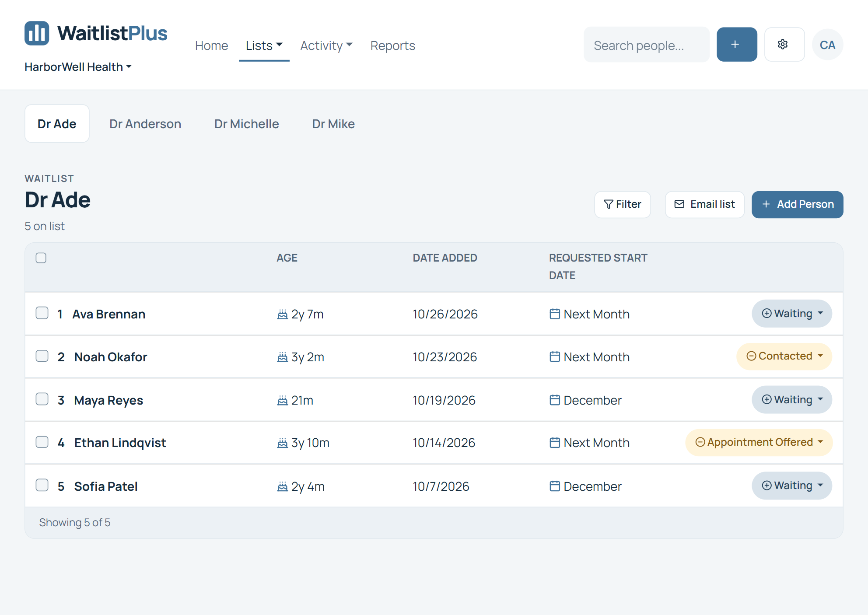This screenshot has width=868, height=615.
Task: Toggle the select-all checkbox in table header
Action: [x=41, y=258]
